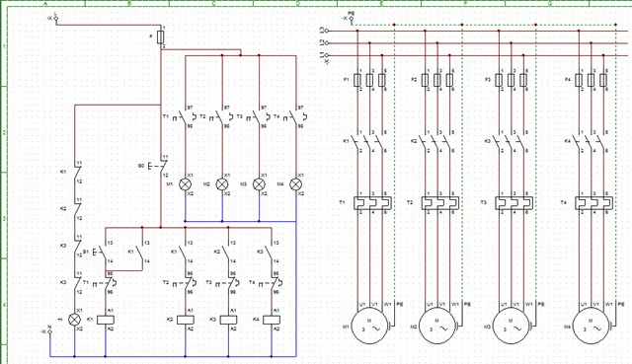Select K2 main power contacts

click(435, 142)
